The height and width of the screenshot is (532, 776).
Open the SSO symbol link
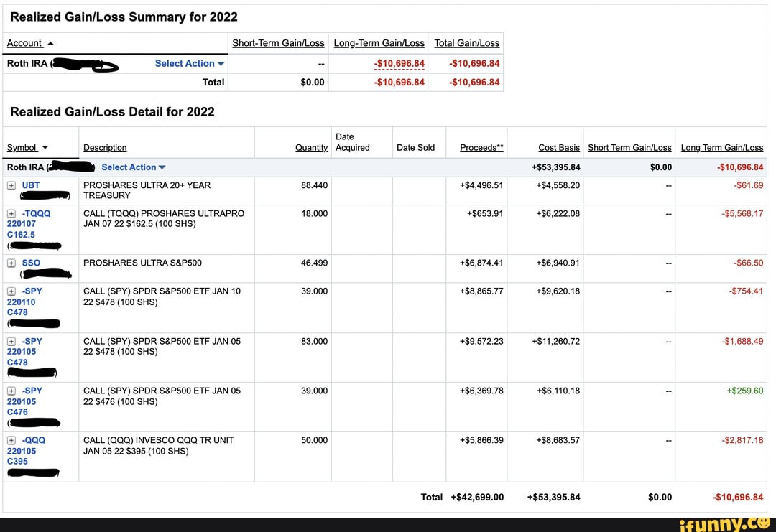[x=31, y=263]
